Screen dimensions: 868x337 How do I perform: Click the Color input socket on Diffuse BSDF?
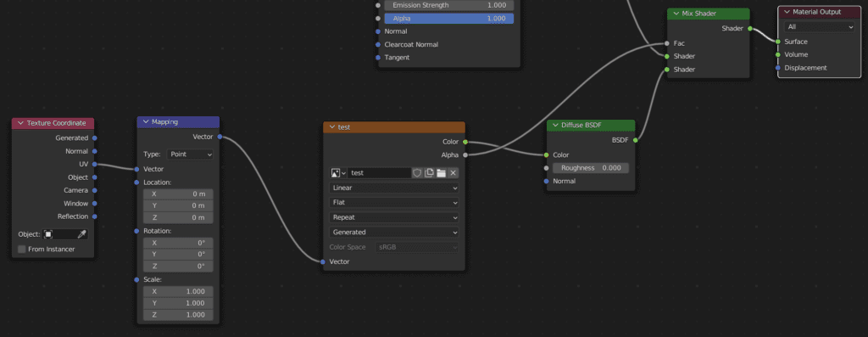pos(547,154)
